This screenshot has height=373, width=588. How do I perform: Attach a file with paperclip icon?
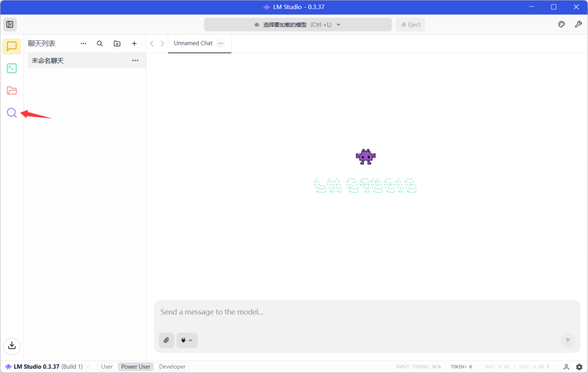pyautogui.click(x=167, y=340)
